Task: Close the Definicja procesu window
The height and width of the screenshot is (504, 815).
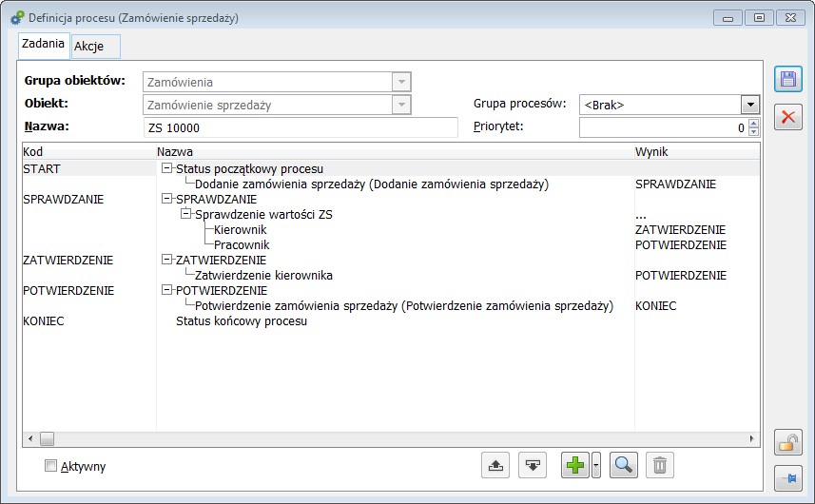Action: 790,18
